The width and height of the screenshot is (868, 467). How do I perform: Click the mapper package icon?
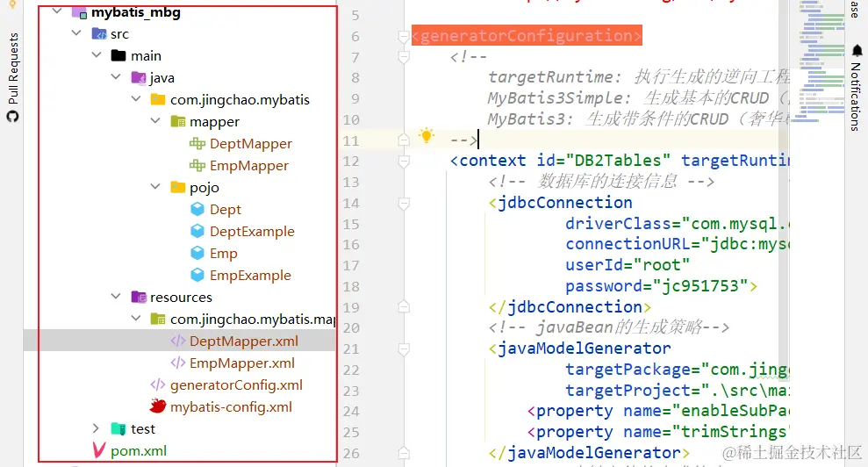point(177,121)
